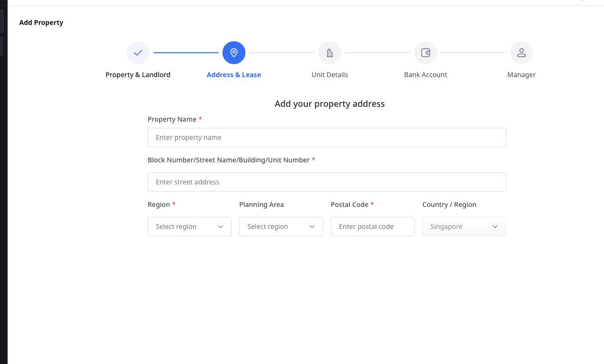Open the Region dropdown

189,227
